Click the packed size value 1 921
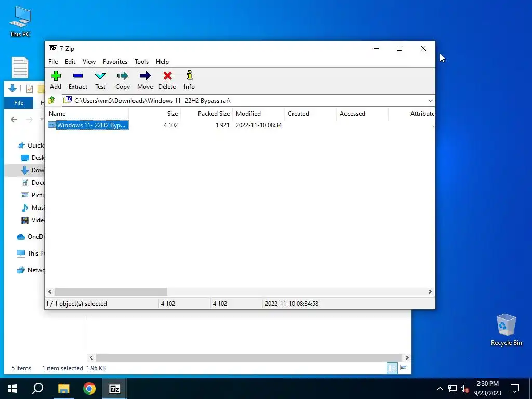Viewport: 532px width, 399px height. click(x=222, y=125)
